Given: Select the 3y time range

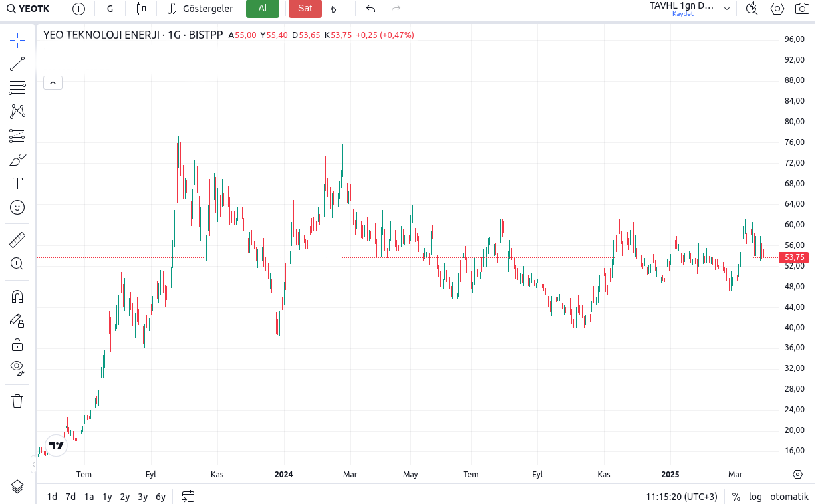Looking at the screenshot, I should (142, 497).
